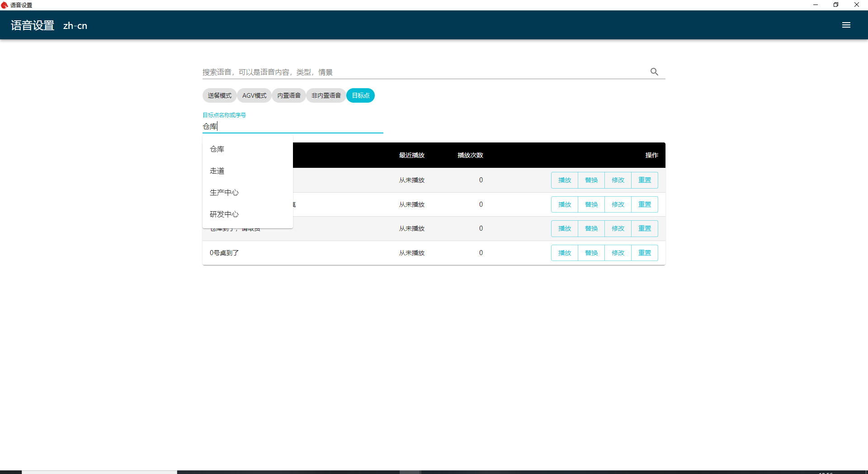This screenshot has height=474, width=868.
Task: Click the 播放次数 column header
Action: (470, 155)
